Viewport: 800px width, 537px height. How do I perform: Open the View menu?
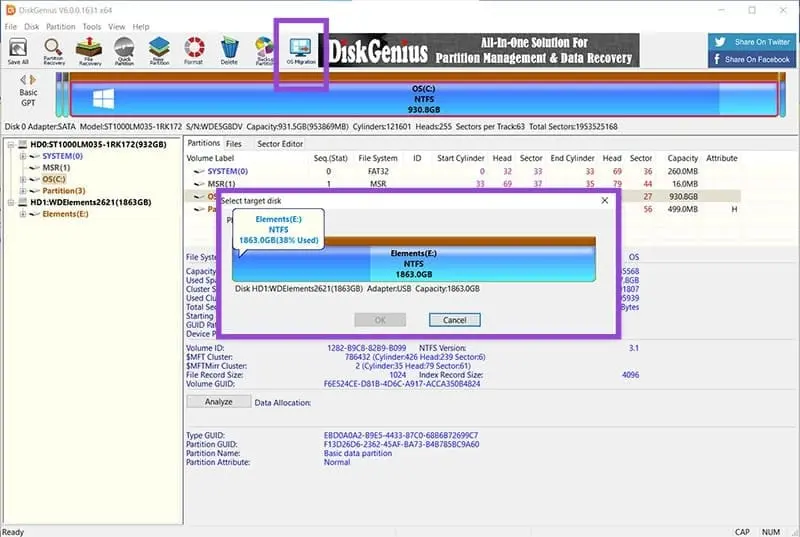[116, 27]
